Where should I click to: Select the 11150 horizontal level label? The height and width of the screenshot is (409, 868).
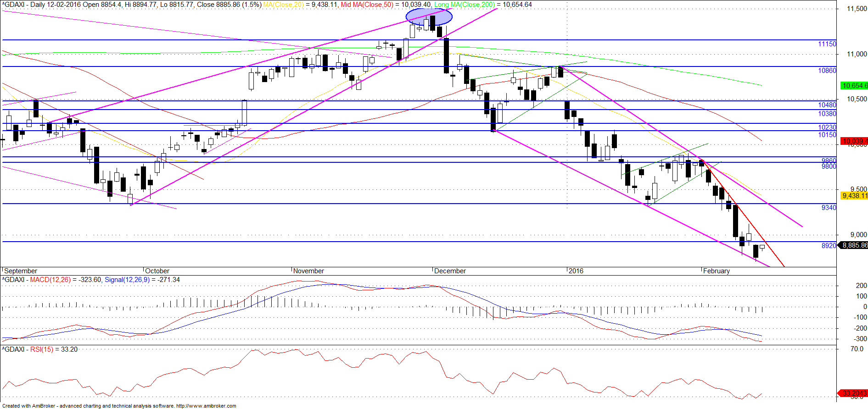point(827,44)
